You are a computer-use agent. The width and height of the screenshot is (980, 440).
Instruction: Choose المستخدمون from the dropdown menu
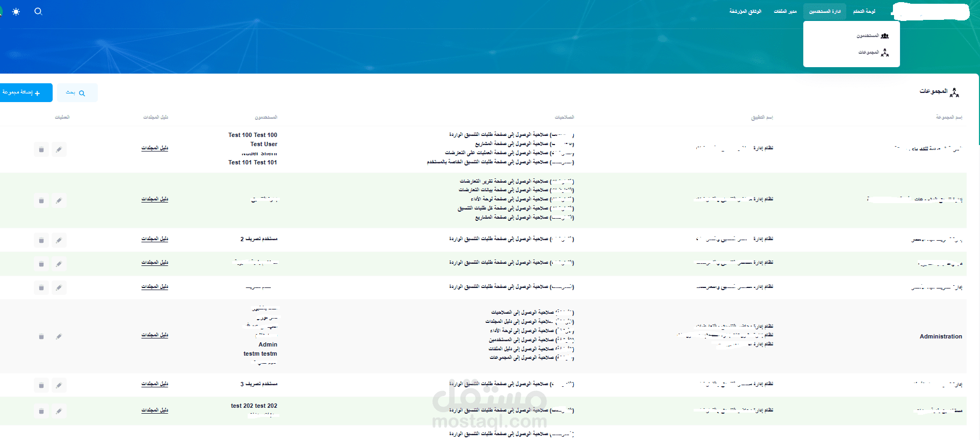click(x=873, y=36)
